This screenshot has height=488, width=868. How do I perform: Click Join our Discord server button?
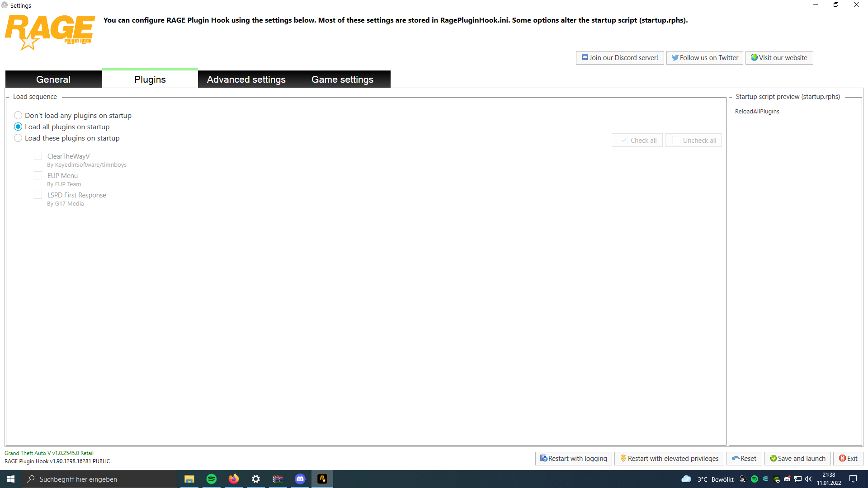click(x=619, y=58)
